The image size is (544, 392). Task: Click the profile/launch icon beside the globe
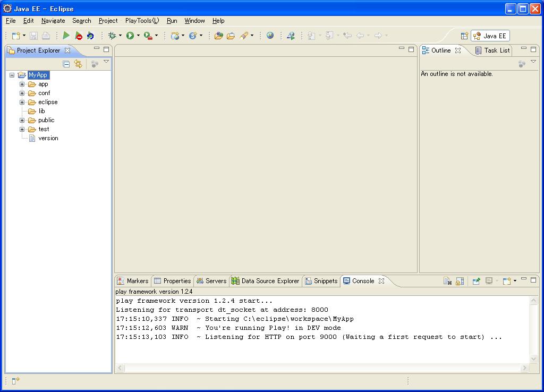point(291,36)
